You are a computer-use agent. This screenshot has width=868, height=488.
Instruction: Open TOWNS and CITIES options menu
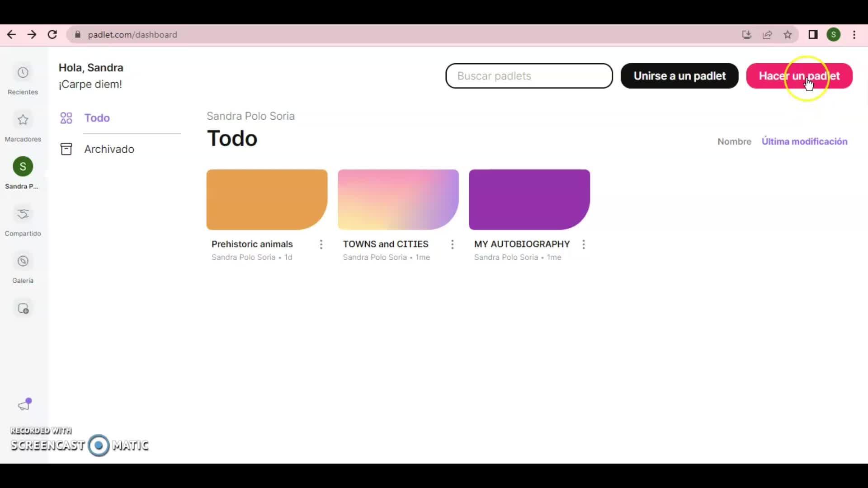click(x=452, y=244)
